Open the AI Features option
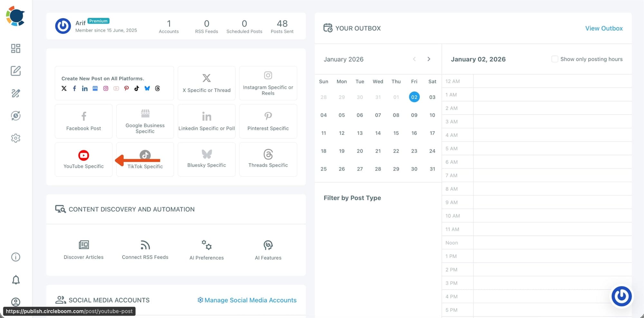Viewport: 644px width, 318px height. (x=268, y=250)
